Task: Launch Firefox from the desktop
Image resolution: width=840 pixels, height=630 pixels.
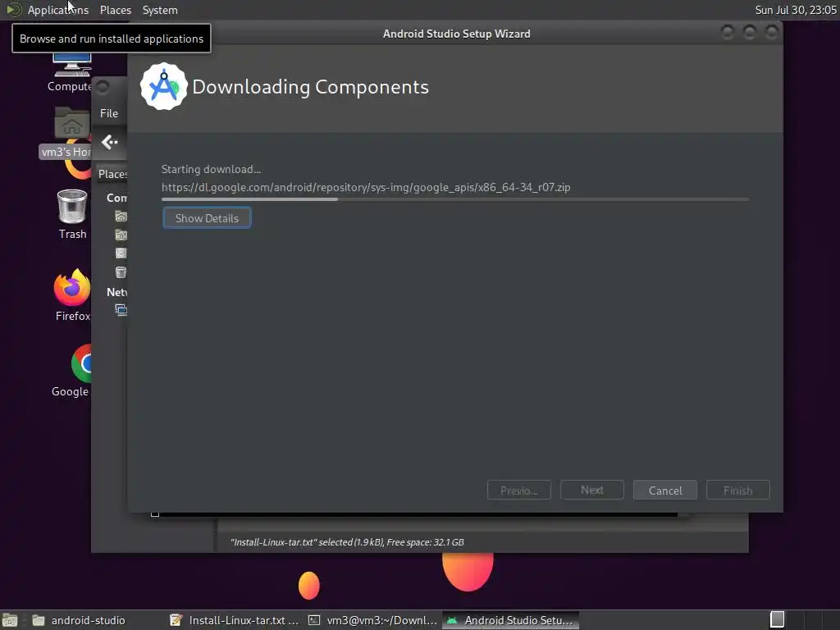Action: tap(72, 295)
